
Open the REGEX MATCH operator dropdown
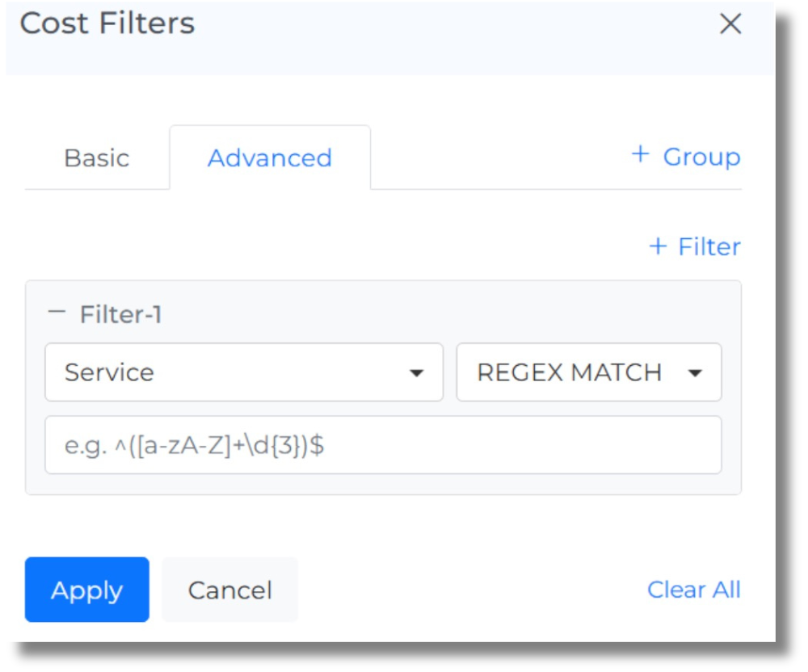(x=588, y=372)
